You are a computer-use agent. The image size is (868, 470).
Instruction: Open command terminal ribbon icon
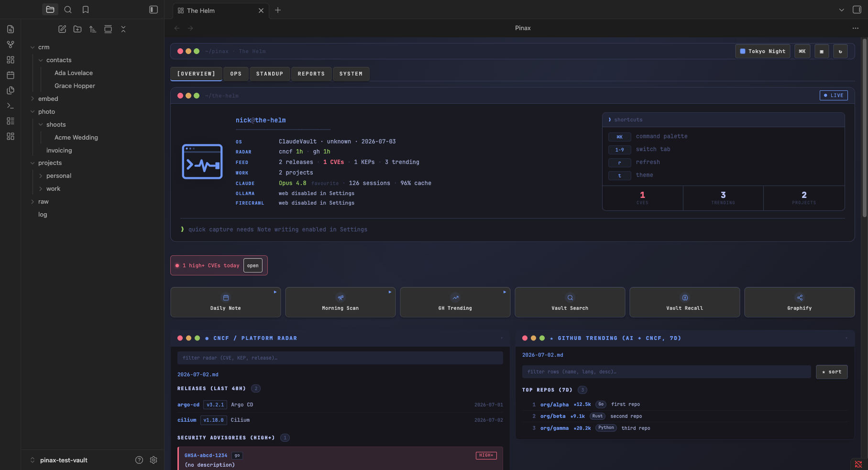pyautogui.click(x=11, y=106)
